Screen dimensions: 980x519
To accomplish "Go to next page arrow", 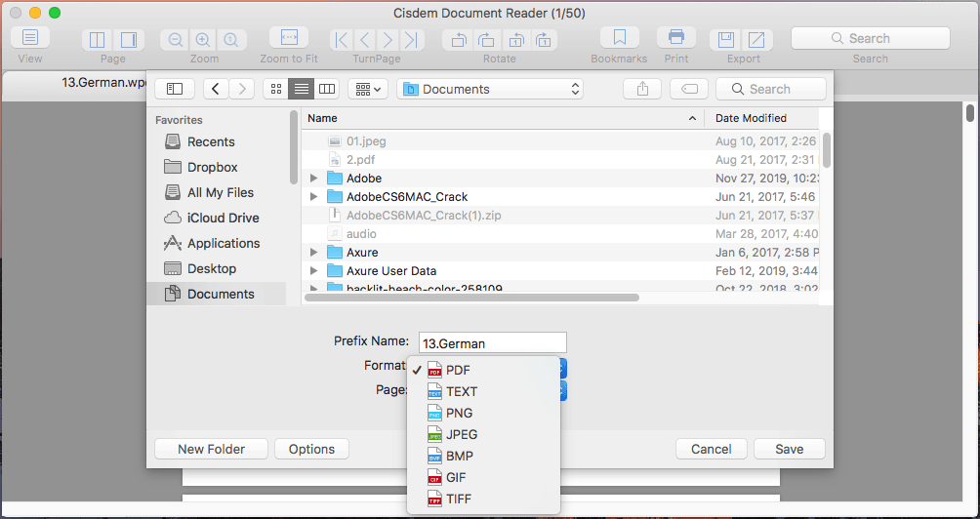I will click(x=388, y=40).
